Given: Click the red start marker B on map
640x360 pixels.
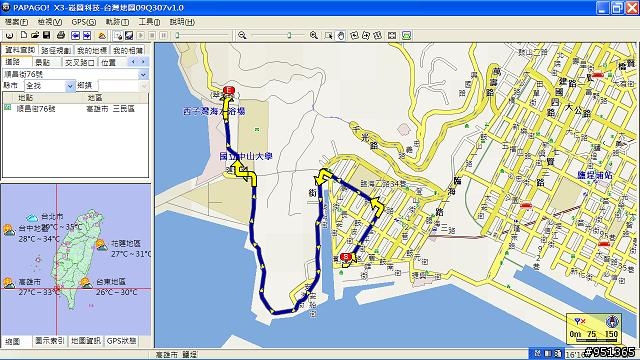Looking at the screenshot, I should tap(346, 257).
